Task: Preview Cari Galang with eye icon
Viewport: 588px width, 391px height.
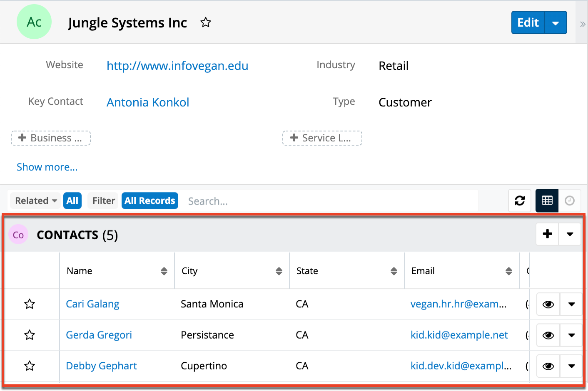Action: [x=548, y=304]
